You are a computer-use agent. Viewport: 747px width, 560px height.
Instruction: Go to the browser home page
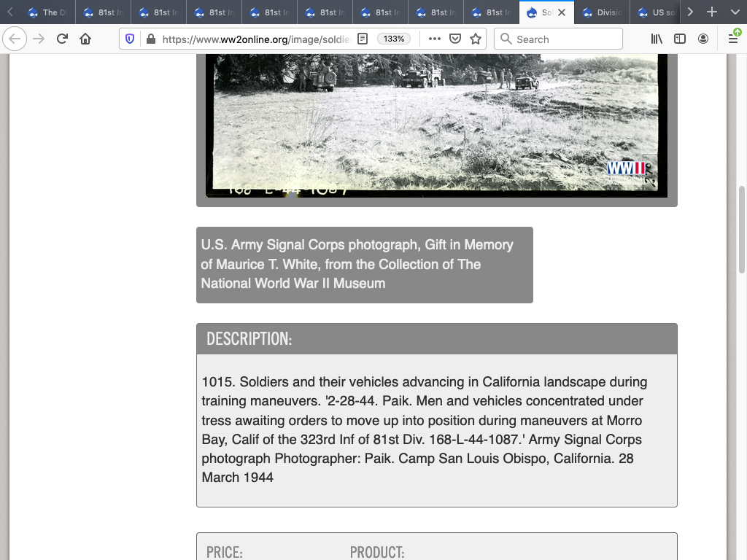click(x=85, y=39)
